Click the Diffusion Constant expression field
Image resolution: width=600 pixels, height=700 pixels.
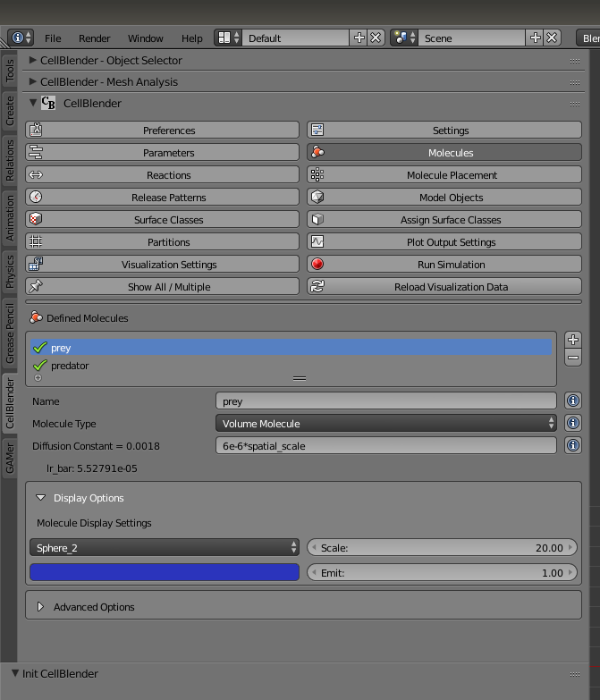click(x=386, y=445)
